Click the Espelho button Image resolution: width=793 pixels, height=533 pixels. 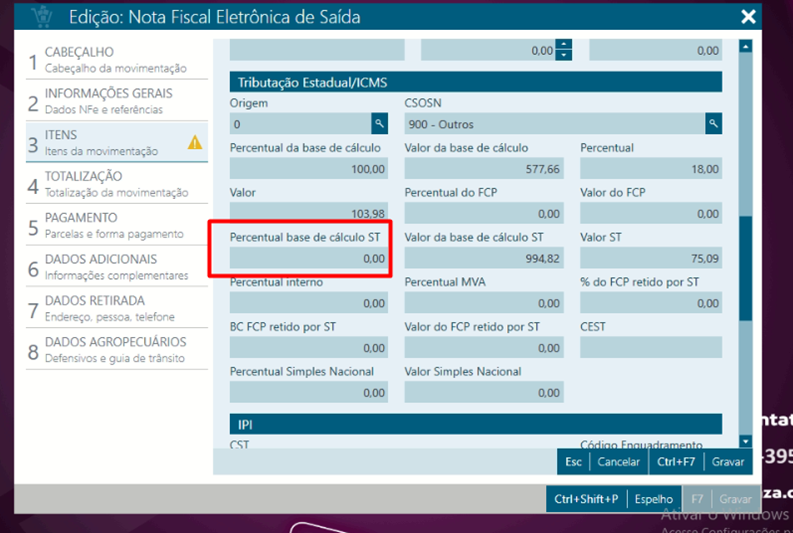[x=653, y=499]
